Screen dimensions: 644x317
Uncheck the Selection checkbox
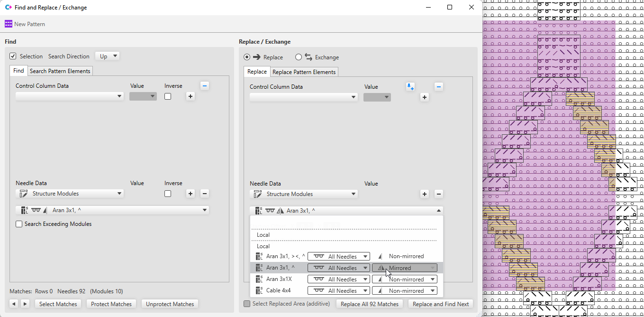point(13,56)
